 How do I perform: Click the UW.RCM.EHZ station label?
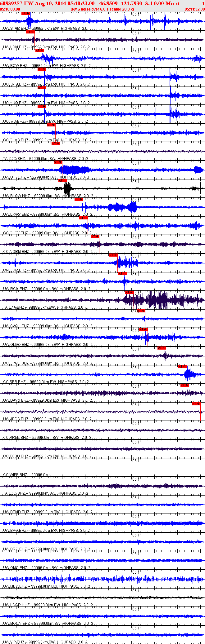click(16, 289)
